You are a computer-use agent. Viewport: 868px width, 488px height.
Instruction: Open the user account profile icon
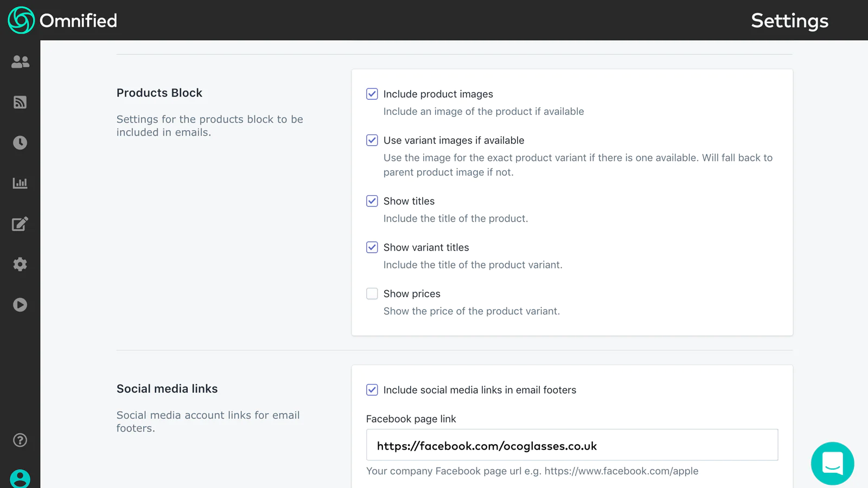(x=20, y=479)
